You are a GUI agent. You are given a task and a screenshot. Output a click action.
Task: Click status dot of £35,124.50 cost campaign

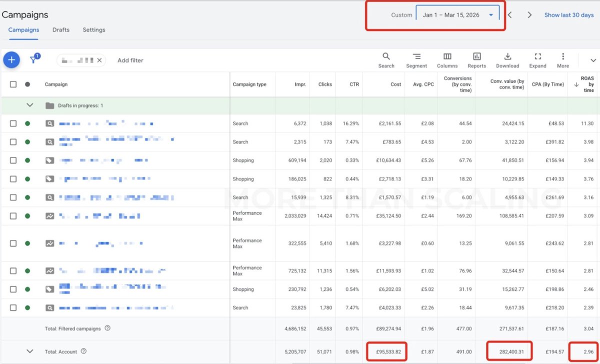click(x=27, y=216)
